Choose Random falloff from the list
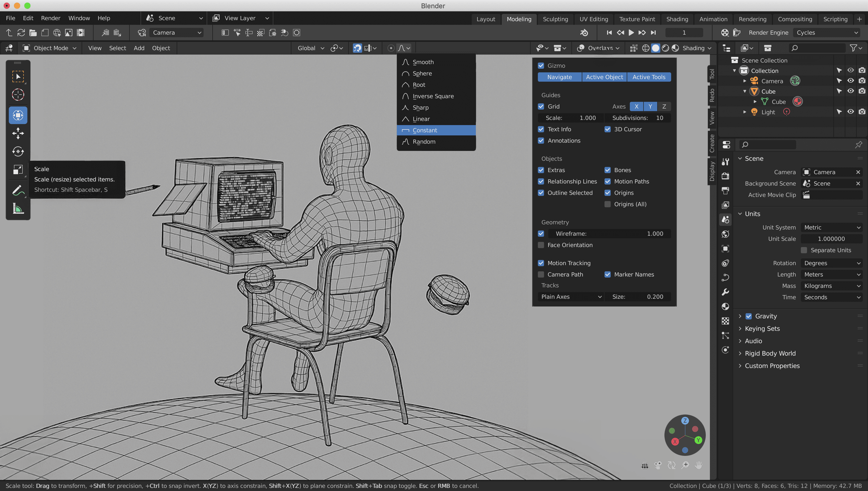The height and width of the screenshot is (491, 868). 436,142
